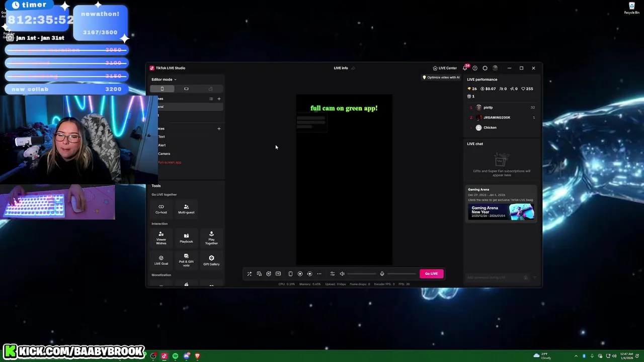Open Poll & Gift vote tool
Image resolution: width=644 pixels, height=362 pixels.
(186, 260)
